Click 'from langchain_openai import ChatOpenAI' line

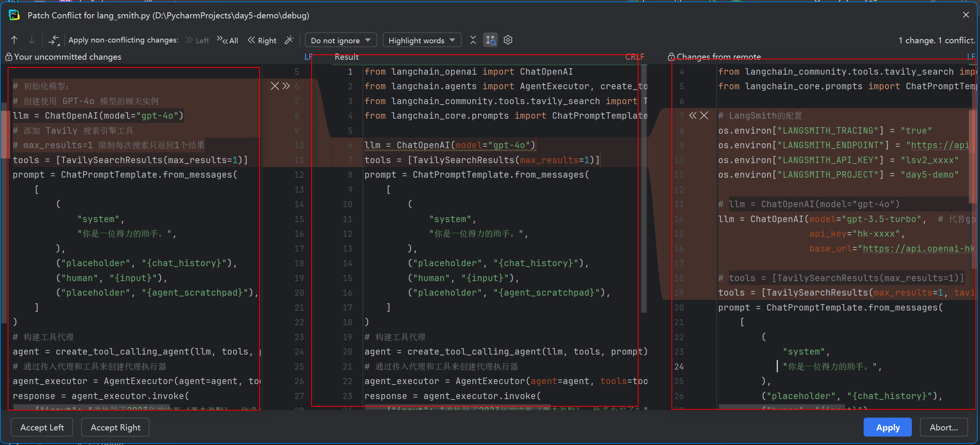[469, 72]
